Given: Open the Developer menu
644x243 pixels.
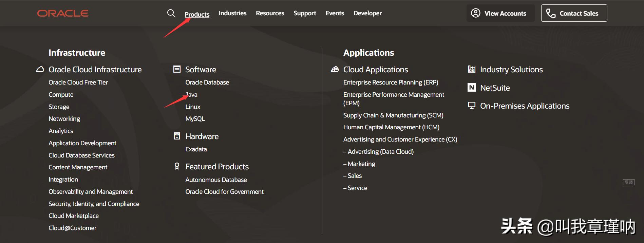Looking at the screenshot, I should click(367, 13).
